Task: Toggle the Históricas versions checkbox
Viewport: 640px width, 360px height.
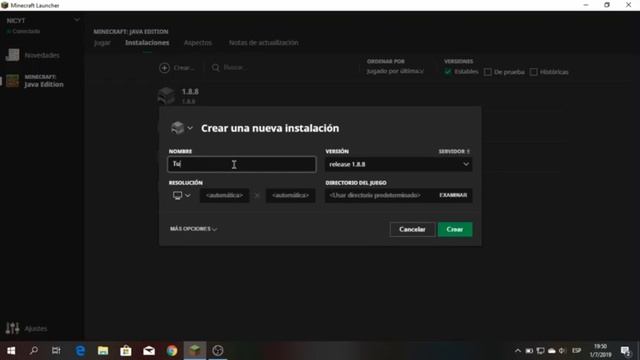Action: point(533,72)
